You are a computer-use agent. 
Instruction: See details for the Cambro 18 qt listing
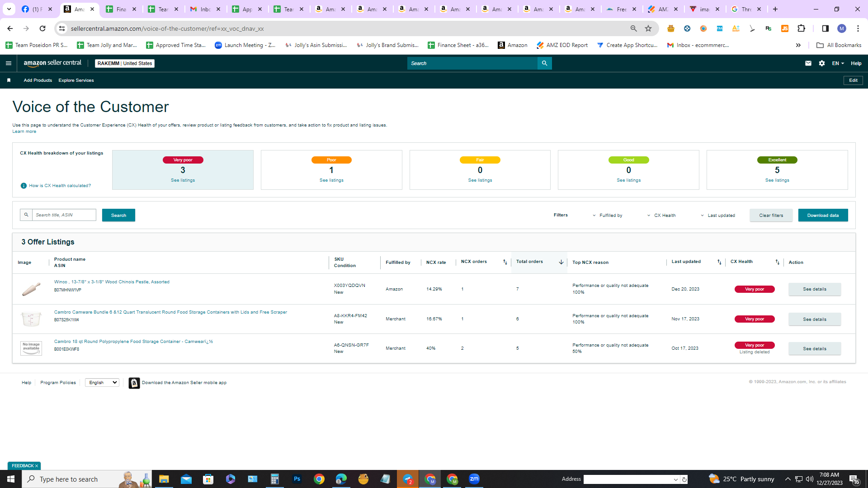click(x=815, y=349)
